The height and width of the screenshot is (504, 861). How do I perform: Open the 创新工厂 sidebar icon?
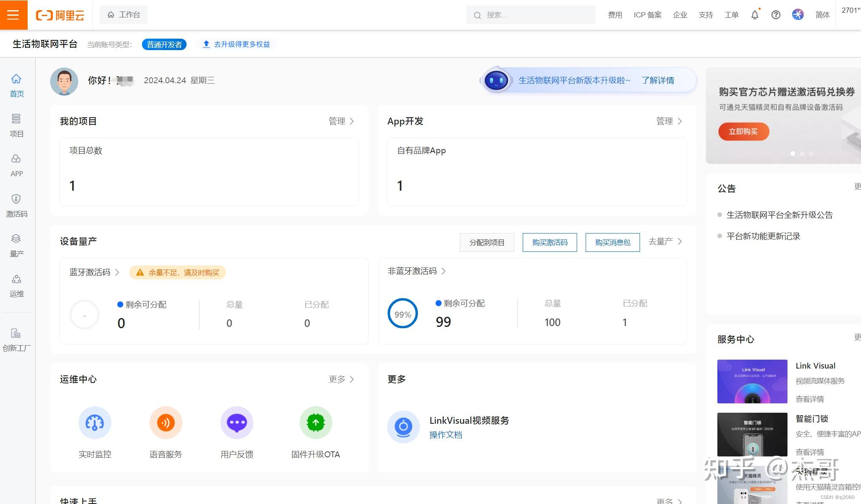tap(17, 339)
